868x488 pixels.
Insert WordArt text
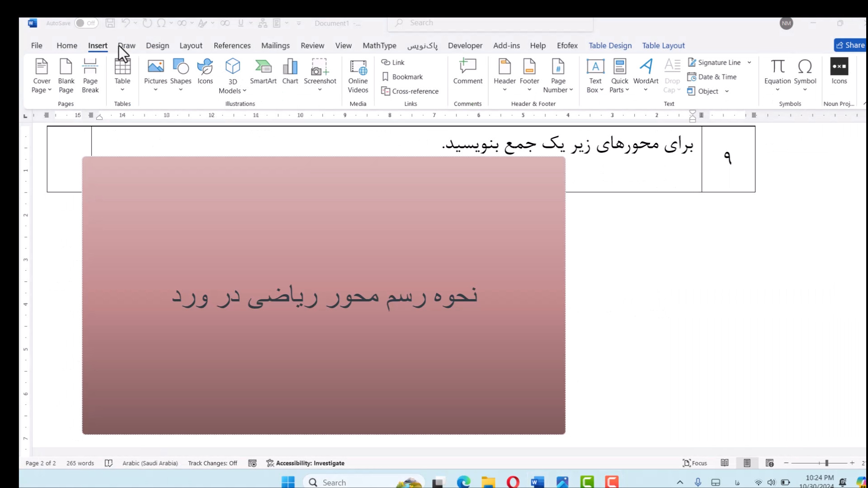(x=646, y=75)
